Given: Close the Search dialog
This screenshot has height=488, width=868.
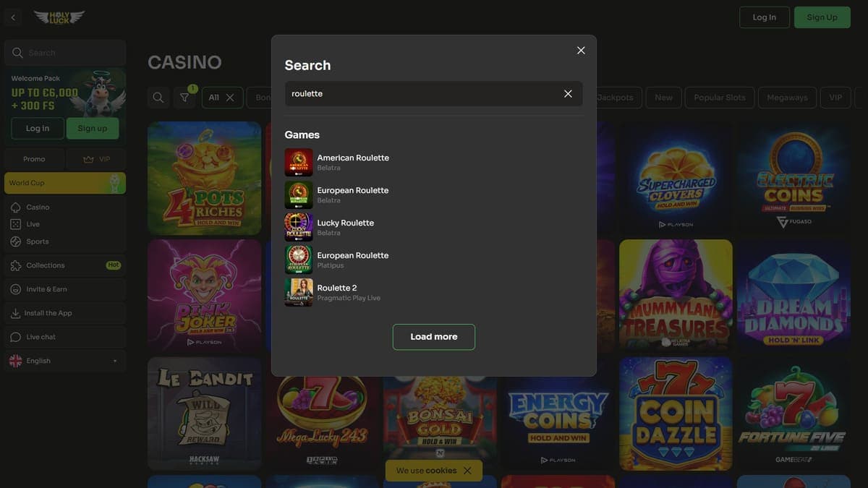Looking at the screenshot, I should click(581, 51).
